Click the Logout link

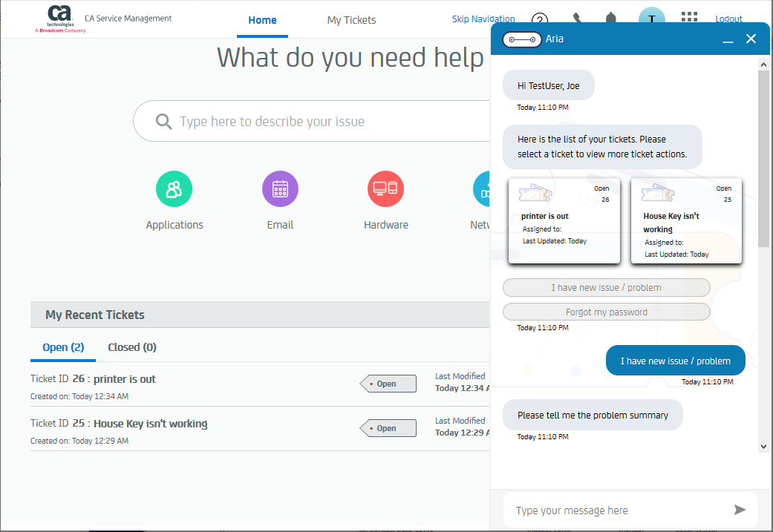pyautogui.click(x=728, y=19)
